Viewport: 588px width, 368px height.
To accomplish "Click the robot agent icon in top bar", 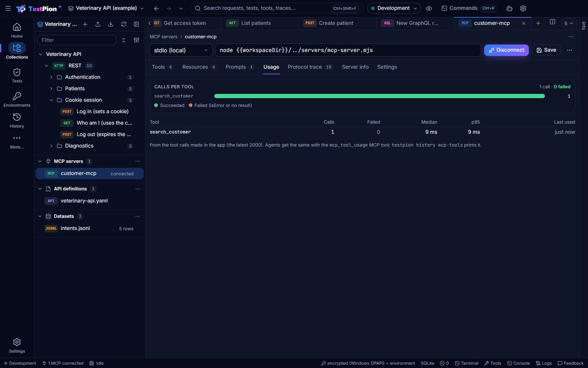I will tap(510, 8).
